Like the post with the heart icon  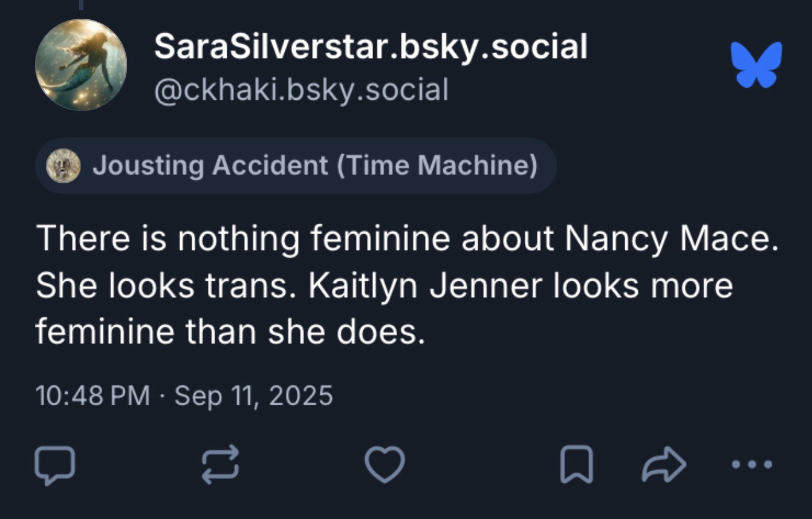coord(385,465)
